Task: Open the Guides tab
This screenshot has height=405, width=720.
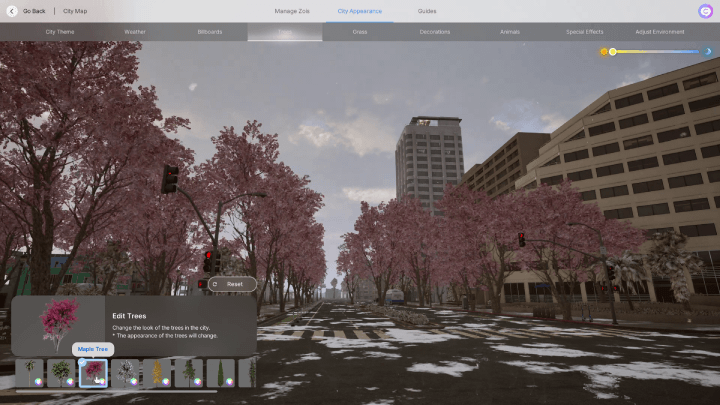Action: [427, 10]
